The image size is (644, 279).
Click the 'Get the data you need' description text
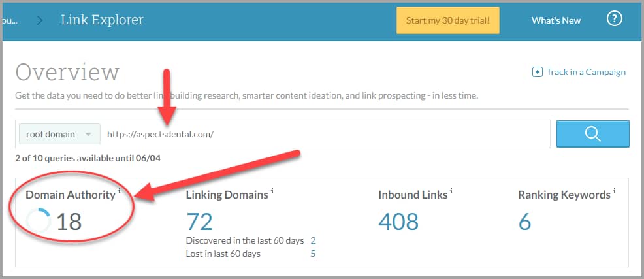point(247,96)
